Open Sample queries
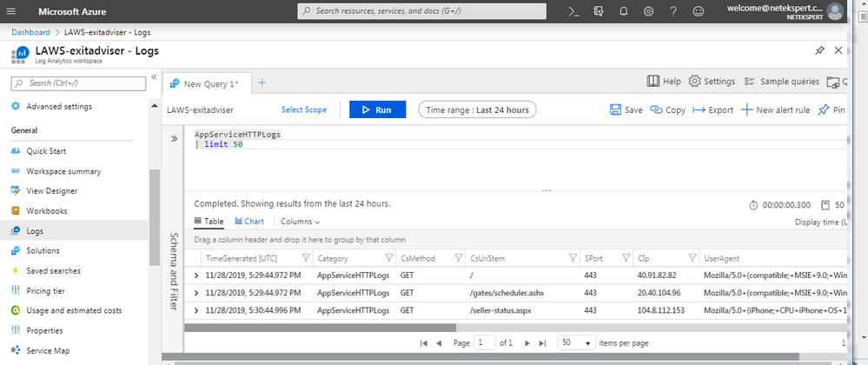The height and width of the screenshot is (365, 868). (782, 82)
